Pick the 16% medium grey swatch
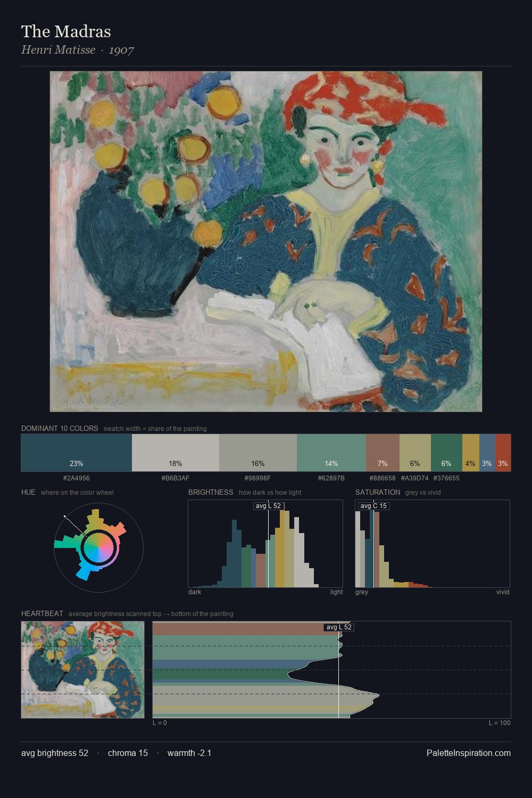The width and height of the screenshot is (532, 798). (258, 453)
